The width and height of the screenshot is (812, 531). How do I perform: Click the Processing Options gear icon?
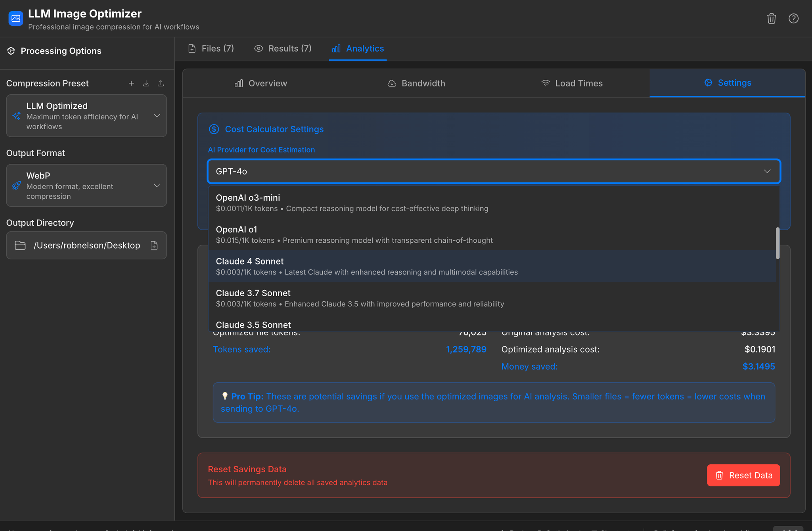click(x=11, y=51)
